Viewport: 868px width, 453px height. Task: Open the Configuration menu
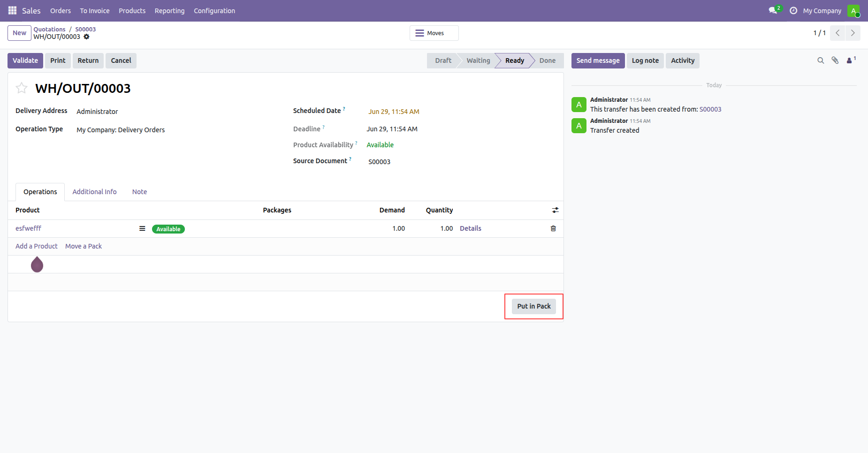pos(214,10)
